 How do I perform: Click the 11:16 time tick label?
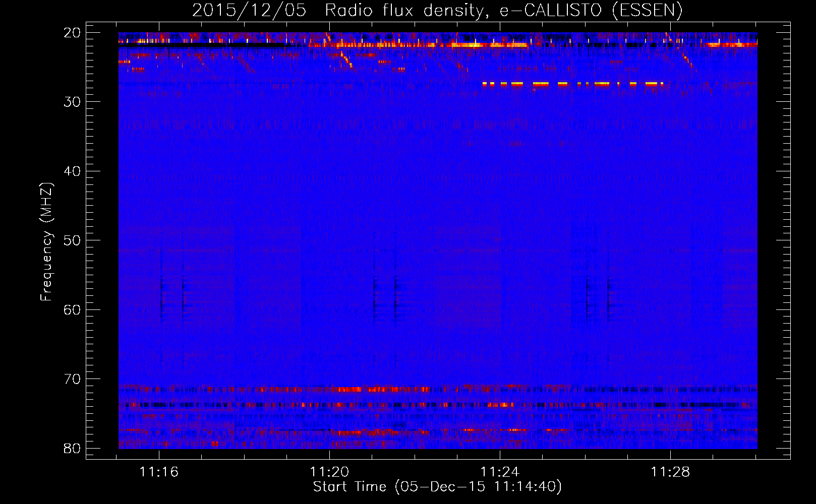pos(159,472)
